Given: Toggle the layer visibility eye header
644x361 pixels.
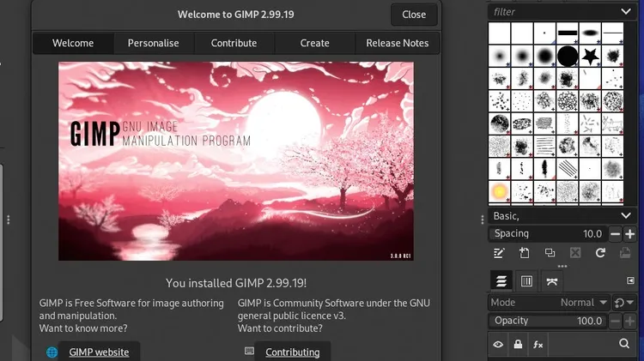Looking at the screenshot, I should click(498, 344).
